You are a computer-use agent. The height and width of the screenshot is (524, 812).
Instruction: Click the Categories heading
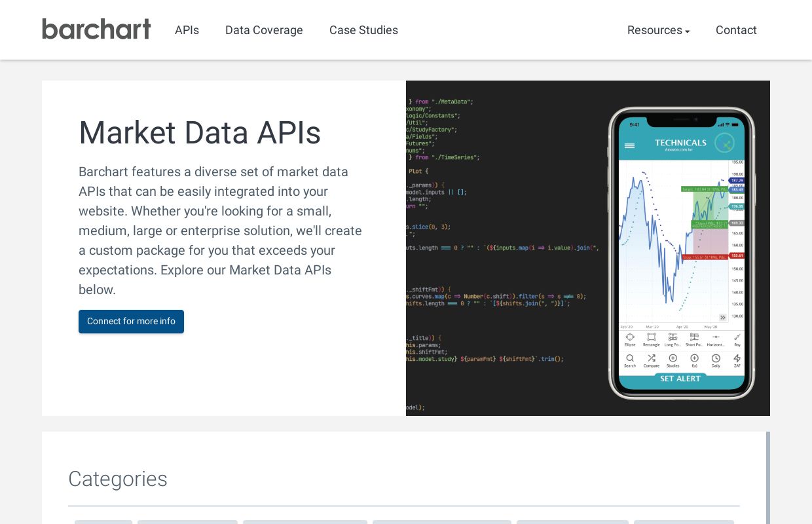[118, 479]
